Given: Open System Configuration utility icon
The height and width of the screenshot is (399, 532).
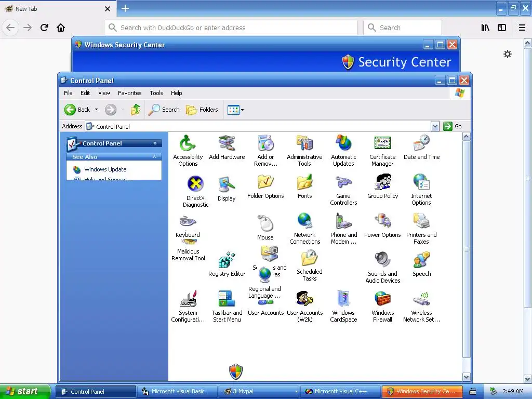Looking at the screenshot, I should pos(188,307).
